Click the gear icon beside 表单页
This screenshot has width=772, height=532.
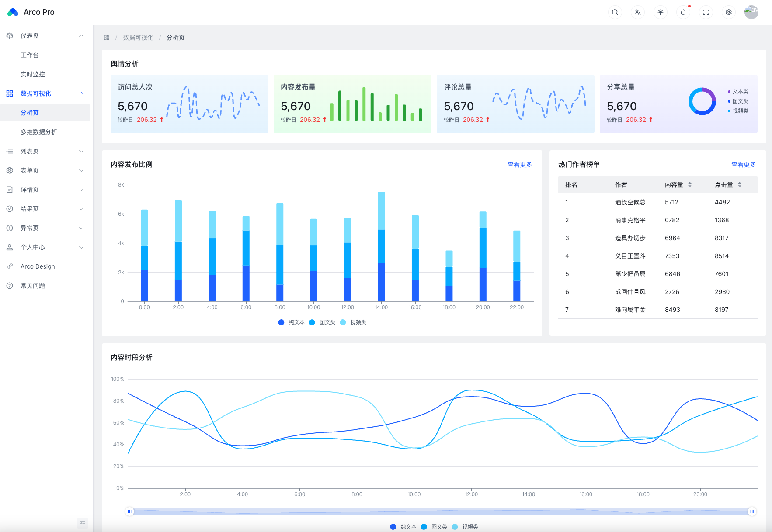click(10, 170)
